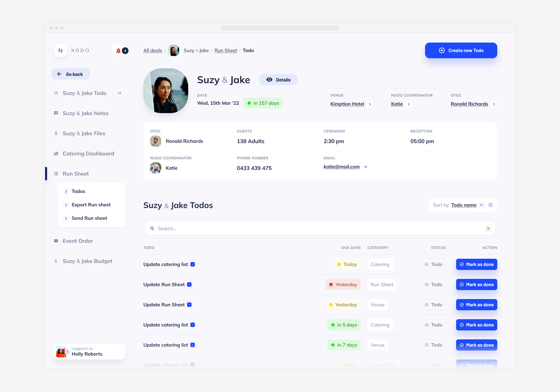Click the red Yesterday due date badge

tap(343, 284)
